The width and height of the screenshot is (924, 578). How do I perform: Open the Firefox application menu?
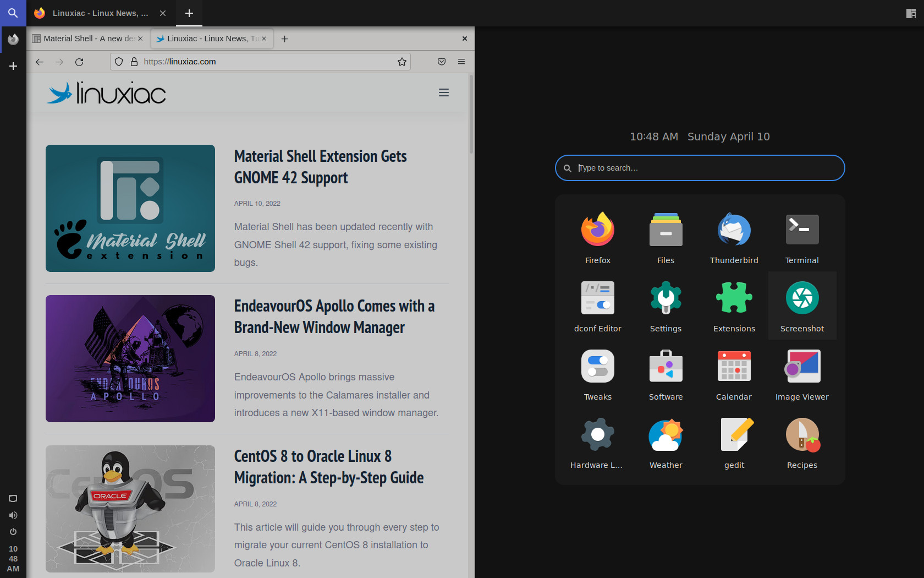(461, 62)
